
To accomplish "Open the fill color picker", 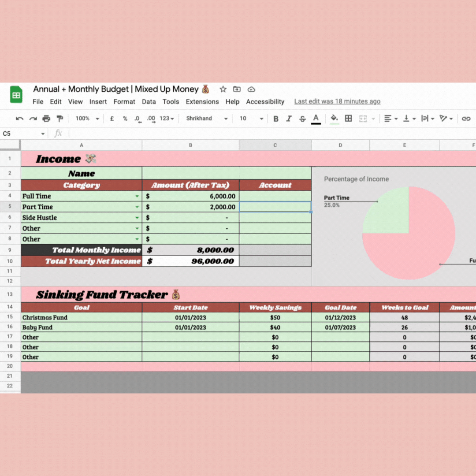I will pos(334,118).
